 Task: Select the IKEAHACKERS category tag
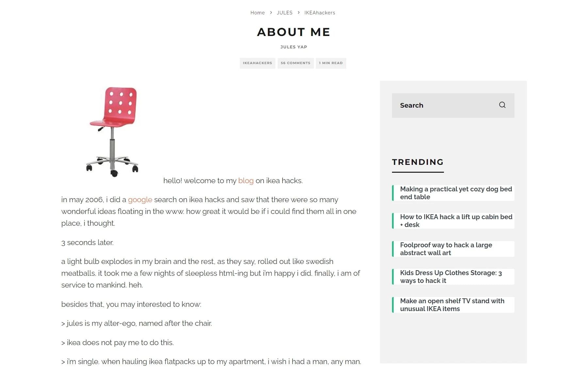tap(257, 63)
